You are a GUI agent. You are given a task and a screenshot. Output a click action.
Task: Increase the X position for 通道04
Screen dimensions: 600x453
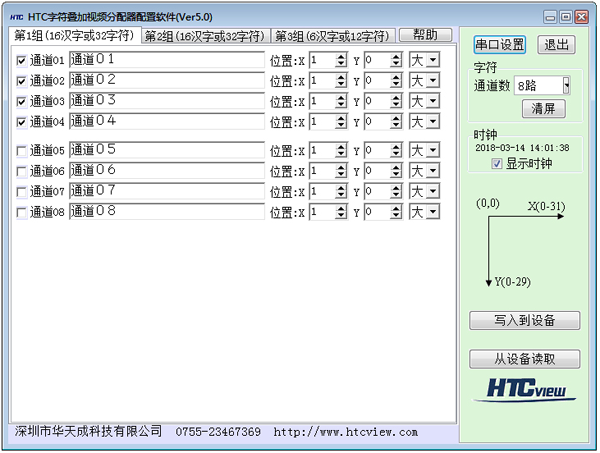coord(341,119)
